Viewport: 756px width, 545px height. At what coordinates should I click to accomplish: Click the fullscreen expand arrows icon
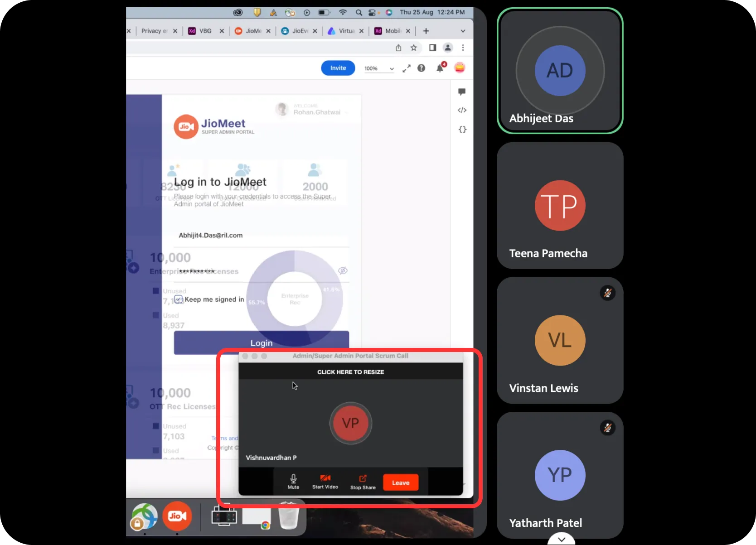(407, 68)
